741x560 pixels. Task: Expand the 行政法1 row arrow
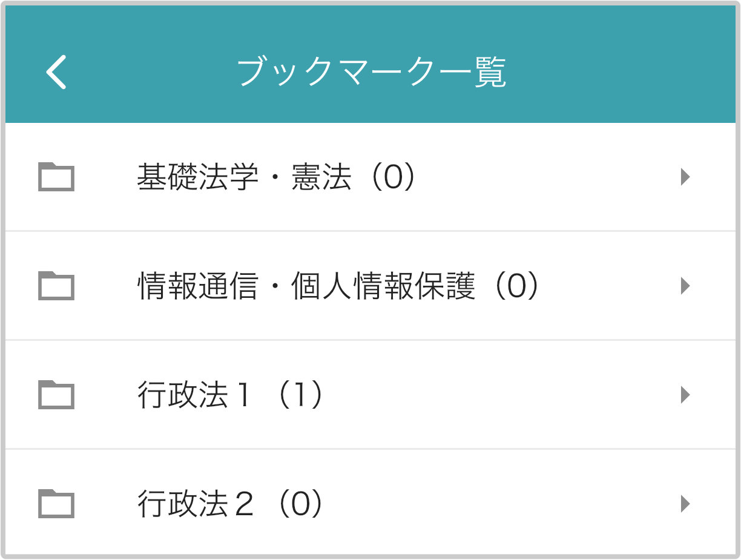pos(685,395)
